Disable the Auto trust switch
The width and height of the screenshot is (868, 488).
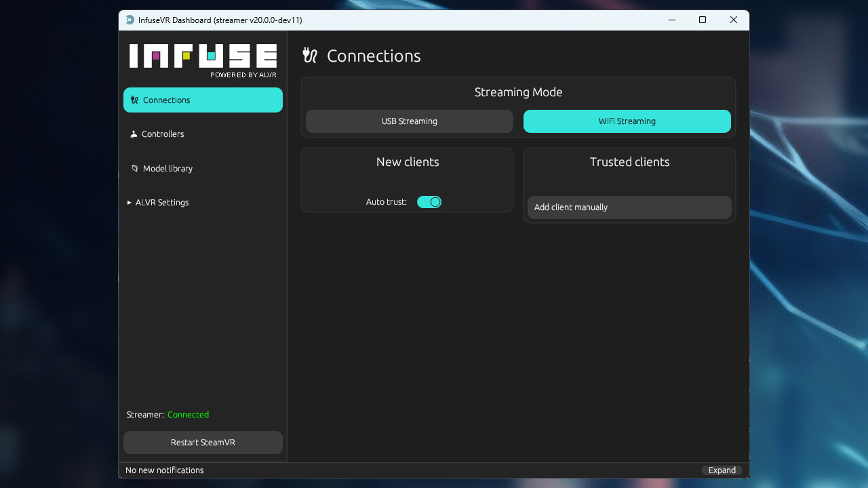429,202
